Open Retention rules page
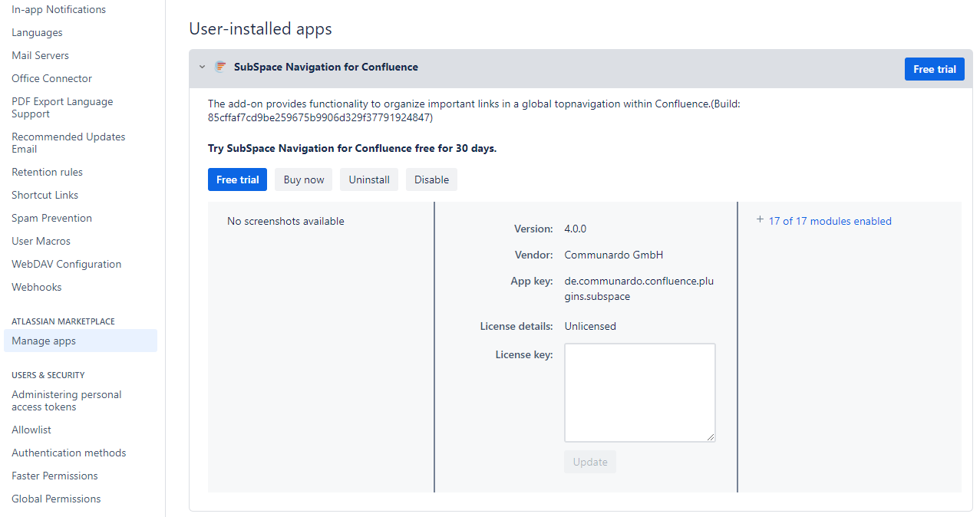 [x=47, y=172]
